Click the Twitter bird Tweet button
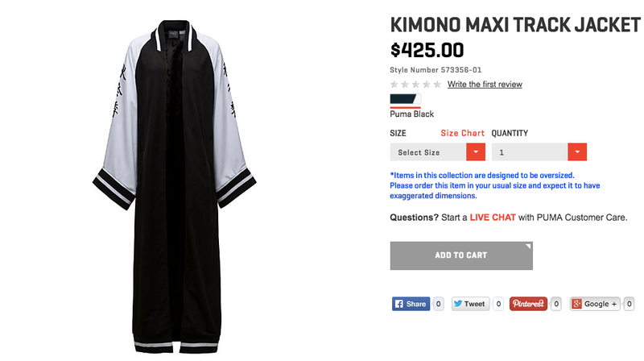This screenshot has width=644, height=361. click(470, 304)
